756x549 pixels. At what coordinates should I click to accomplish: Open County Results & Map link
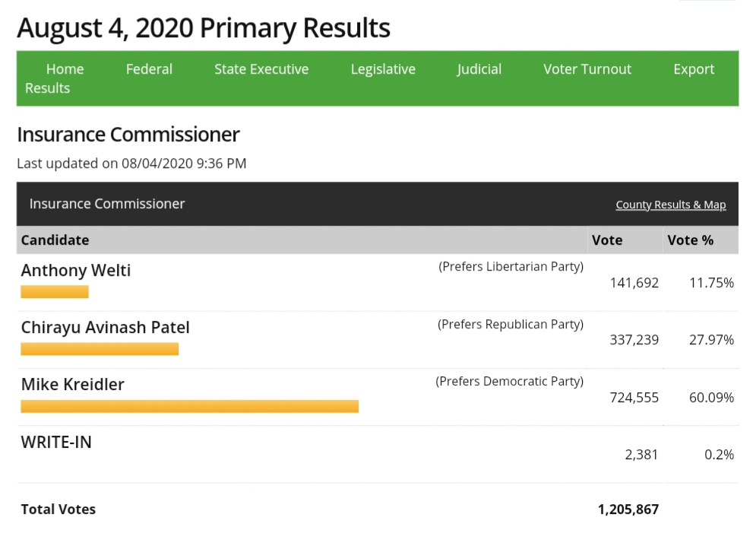(x=670, y=205)
